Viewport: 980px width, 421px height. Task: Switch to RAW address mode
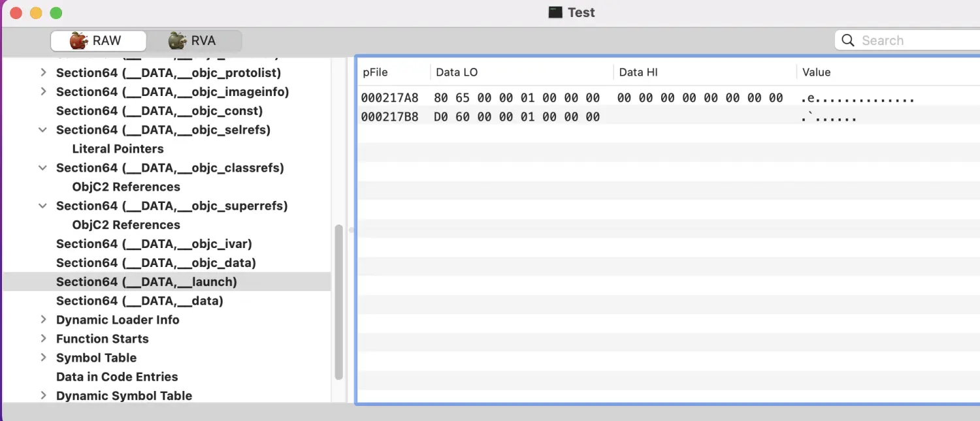pos(98,40)
